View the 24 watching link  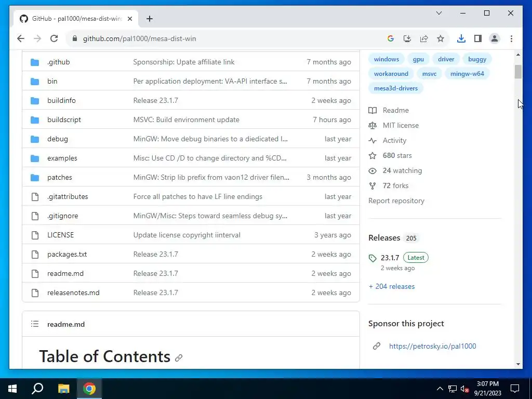click(395, 170)
